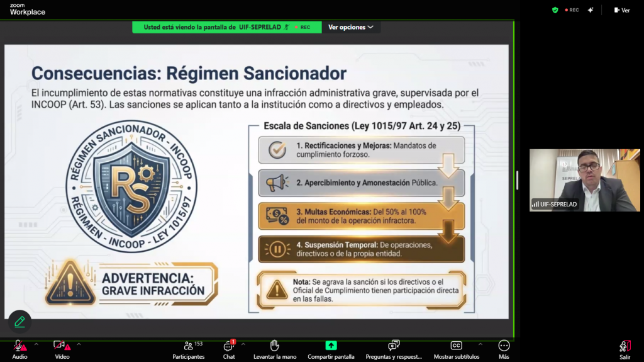The width and height of the screenshot is (644, 362).
Task: Click the green encryption shield icon
Action: pos(555,10)
